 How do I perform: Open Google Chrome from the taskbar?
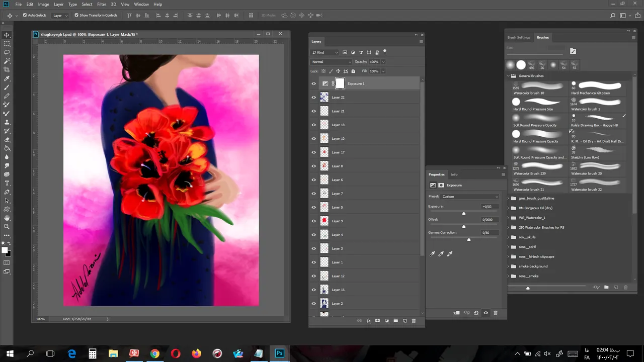click(154, 353)
